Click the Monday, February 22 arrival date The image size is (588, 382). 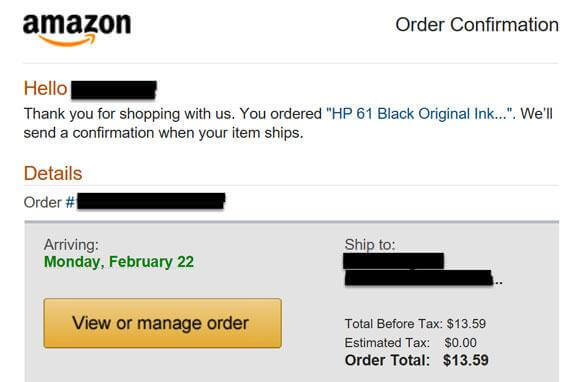coord(119,262)
